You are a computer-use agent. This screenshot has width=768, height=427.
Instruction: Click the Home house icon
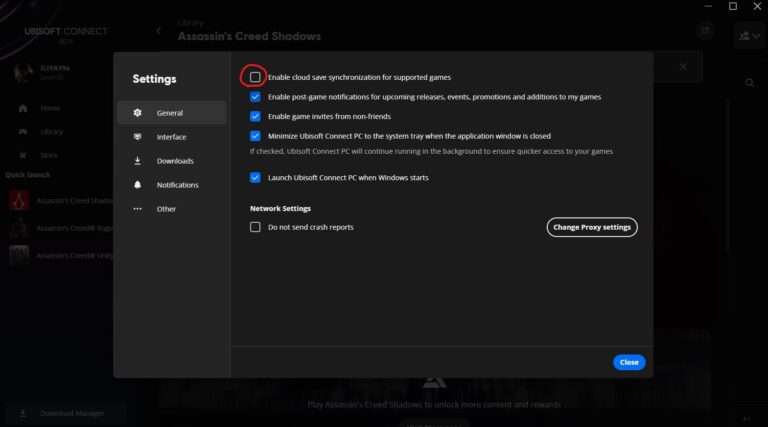pyautogui.click(x=23, y=108)
